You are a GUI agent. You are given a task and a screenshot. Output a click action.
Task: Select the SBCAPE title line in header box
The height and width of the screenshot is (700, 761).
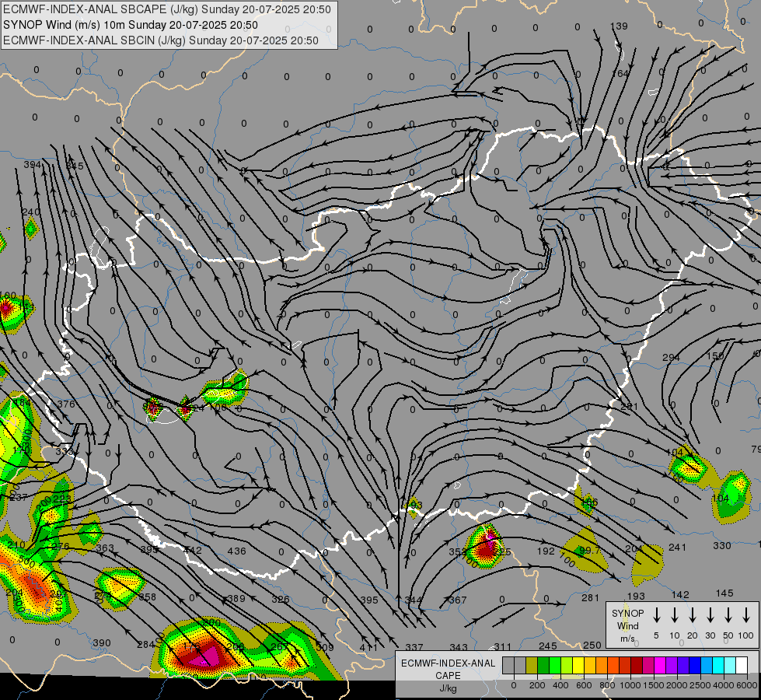coord(167,9)
